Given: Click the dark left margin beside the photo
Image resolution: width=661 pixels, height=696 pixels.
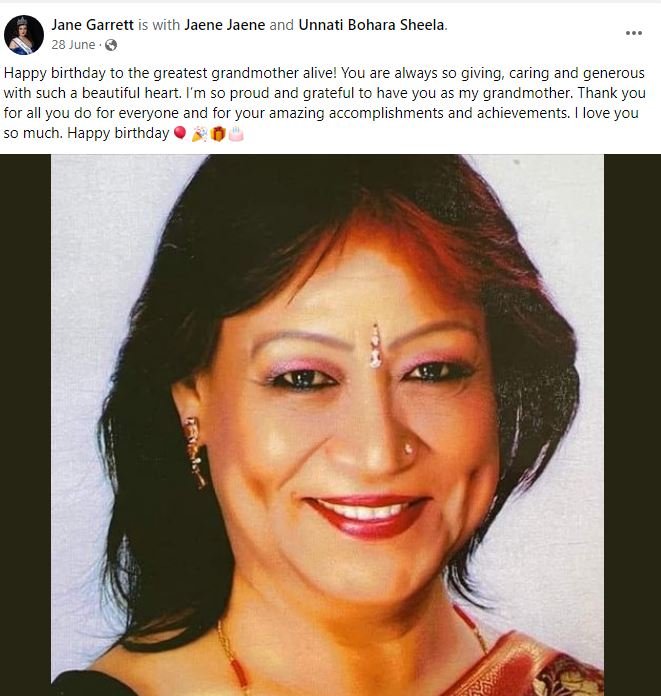Looking at the screenshot, I should (25, 425).
